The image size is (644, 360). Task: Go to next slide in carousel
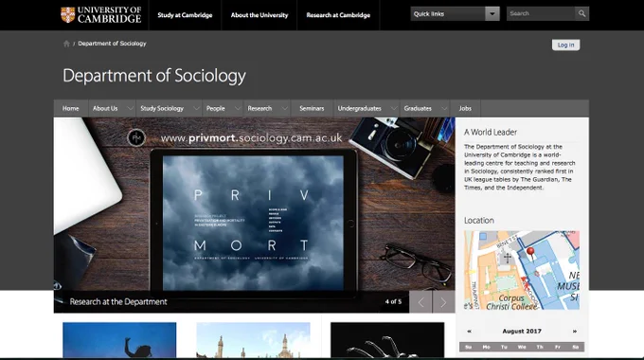443,302
